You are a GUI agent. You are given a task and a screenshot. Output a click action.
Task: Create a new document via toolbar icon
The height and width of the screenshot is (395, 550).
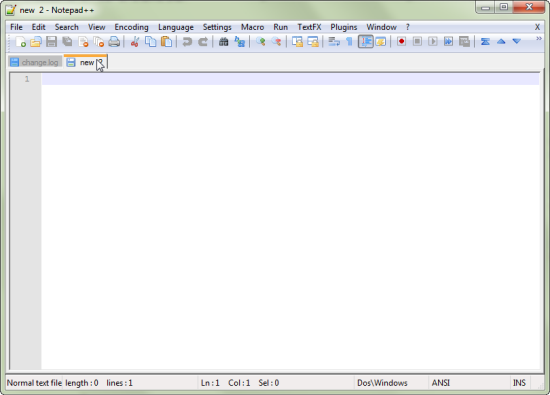20,42
